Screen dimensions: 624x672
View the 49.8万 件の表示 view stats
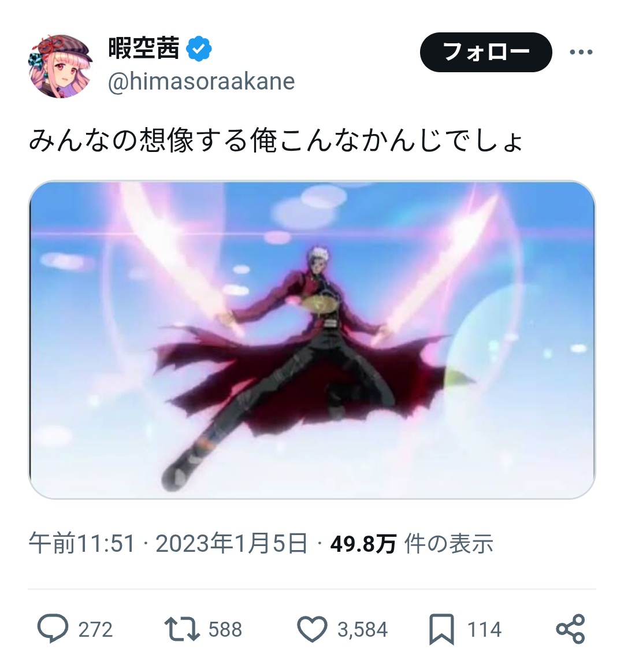pyautogui.click(x=411, y=543)
